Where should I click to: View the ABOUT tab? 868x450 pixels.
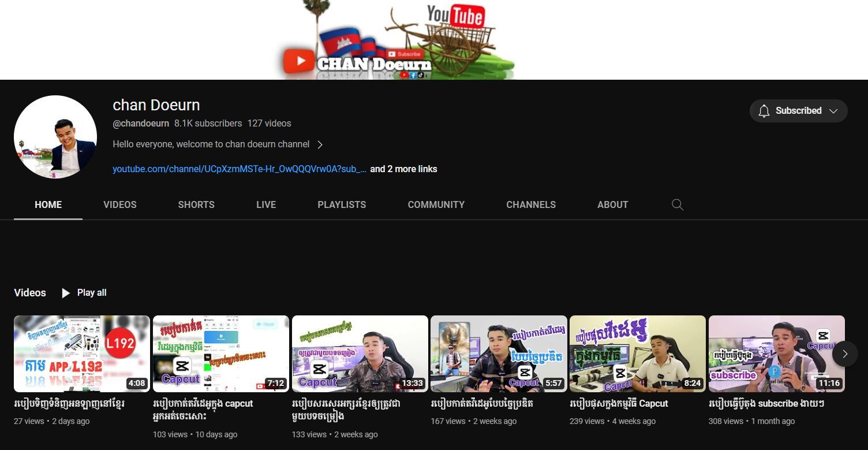point(612,204)
